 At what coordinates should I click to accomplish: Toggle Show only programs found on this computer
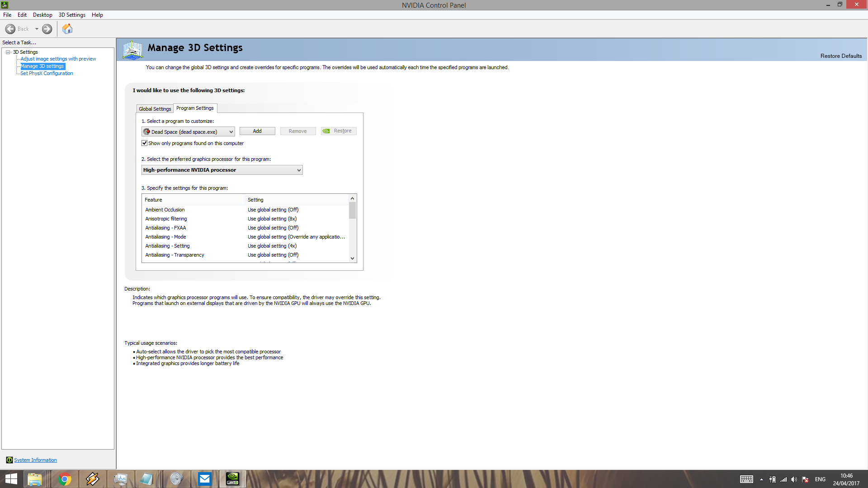point(145,143)
